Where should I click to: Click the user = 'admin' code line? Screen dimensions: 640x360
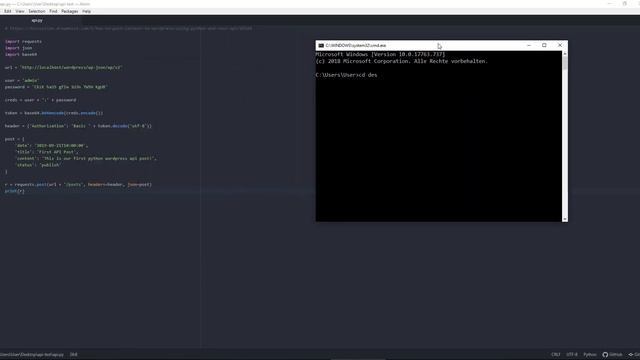tap(22, 80)
